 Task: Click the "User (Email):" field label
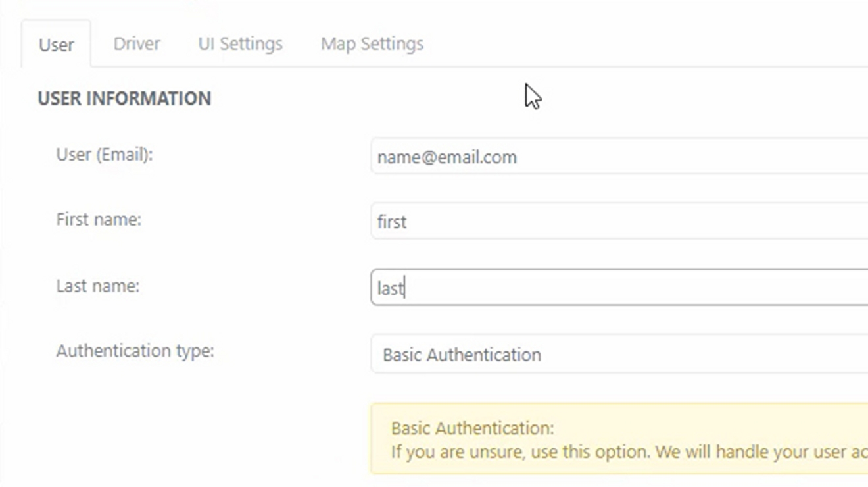coord(105,155)
